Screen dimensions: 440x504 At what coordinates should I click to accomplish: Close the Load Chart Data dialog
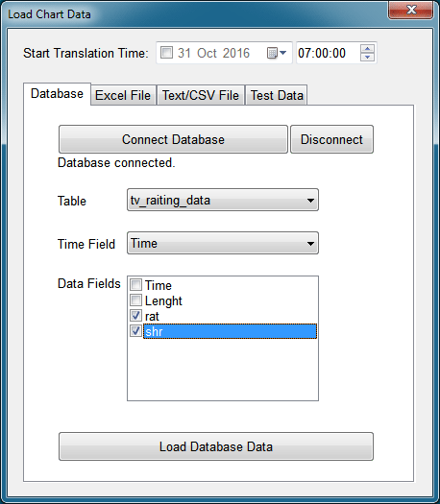(411, 10)
